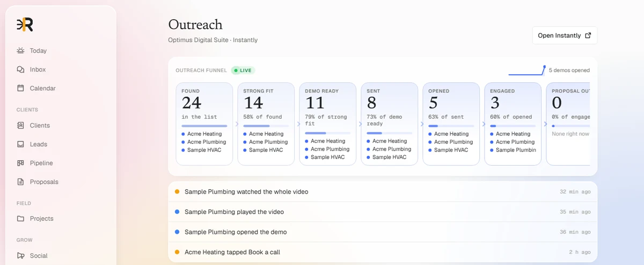The height and width of the screenshot is (265, 644).
Task: Click Acme Plumbing in the Sent card
Action: click(x=392, y=149)
